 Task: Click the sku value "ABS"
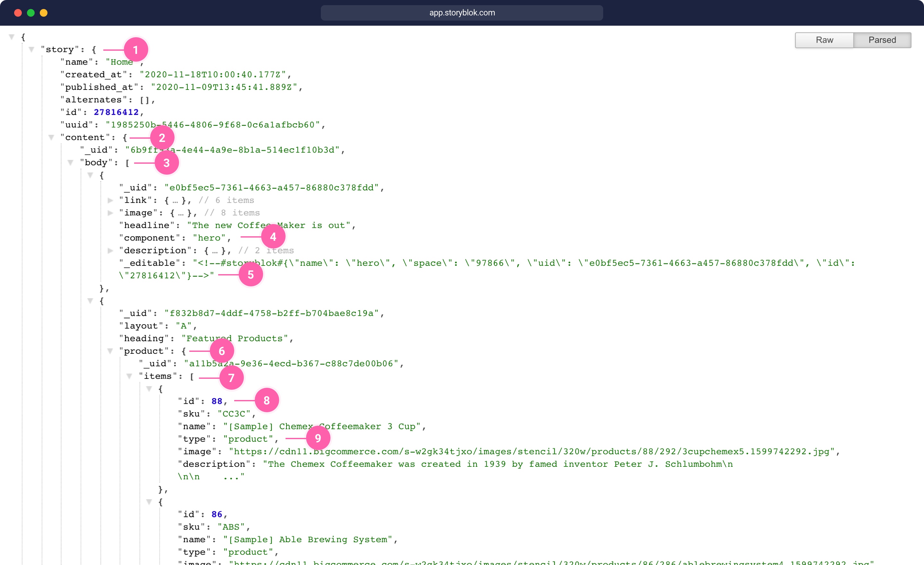click(231, 527)
